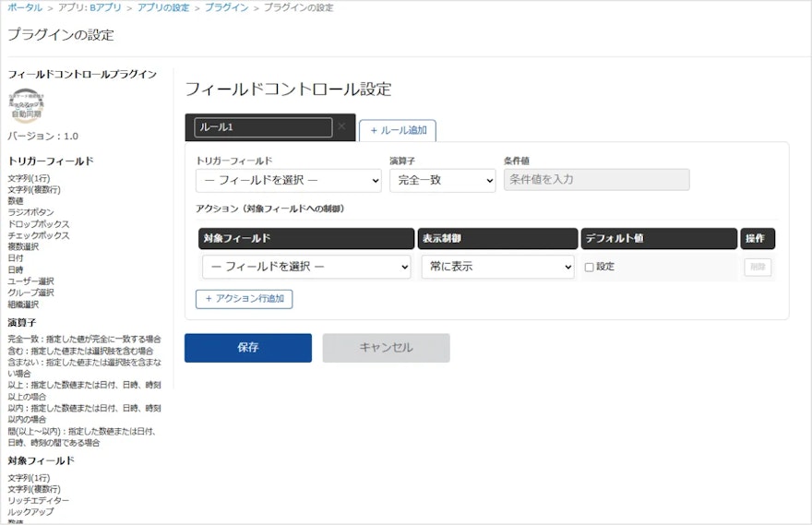Image resolution: width=812 pixels, height=525 pixels.
Task: Click the sidebar 対象フィールド heading
Action: [41, 460]
